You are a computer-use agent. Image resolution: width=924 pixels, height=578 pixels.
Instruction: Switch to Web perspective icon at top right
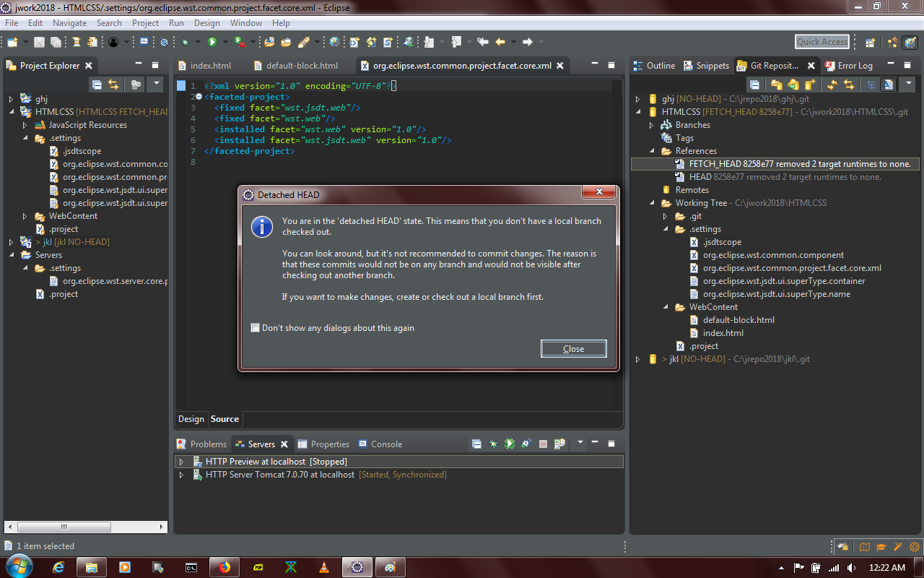click(910, 42)
